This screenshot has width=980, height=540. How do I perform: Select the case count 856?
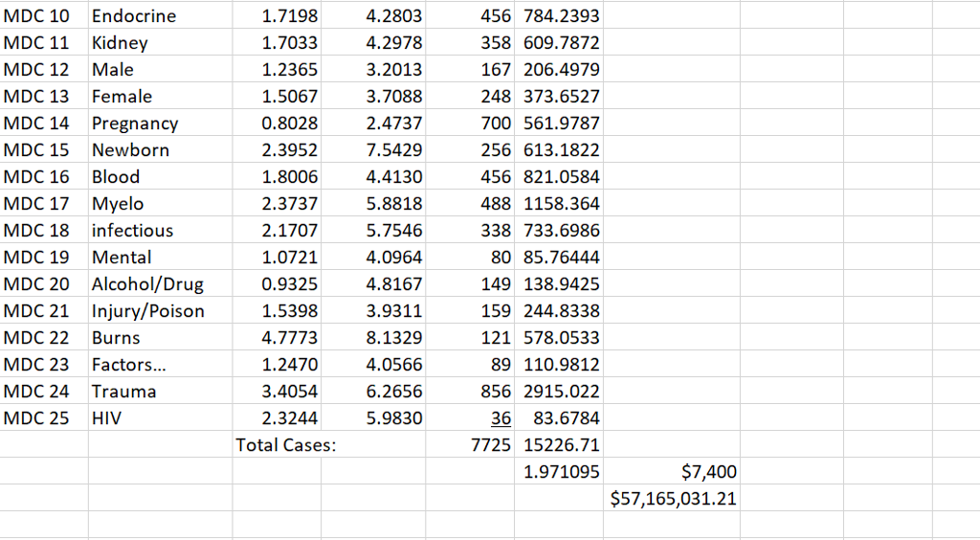[x=470, y=392]
